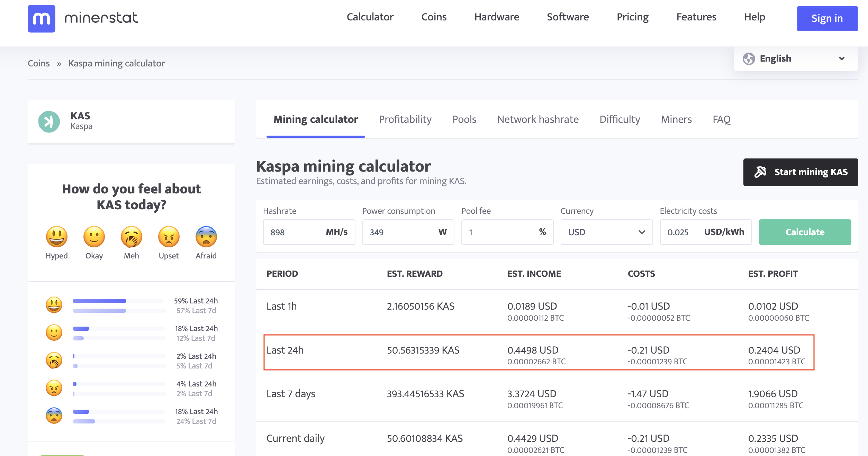Select the Okay emoji reaction
This screenshot has height=456, width=868.
click(94, 237)
